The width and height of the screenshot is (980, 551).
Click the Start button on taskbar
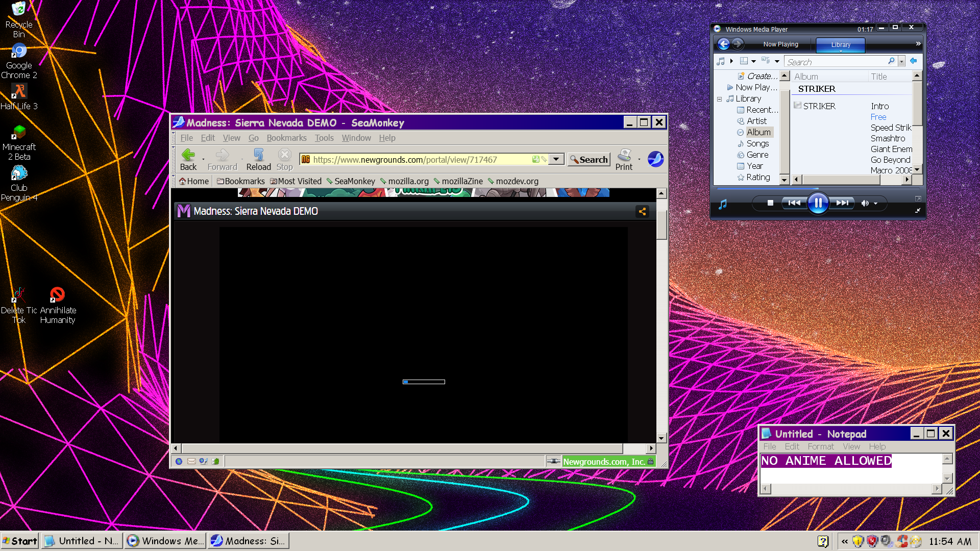[x=20, y=541]
